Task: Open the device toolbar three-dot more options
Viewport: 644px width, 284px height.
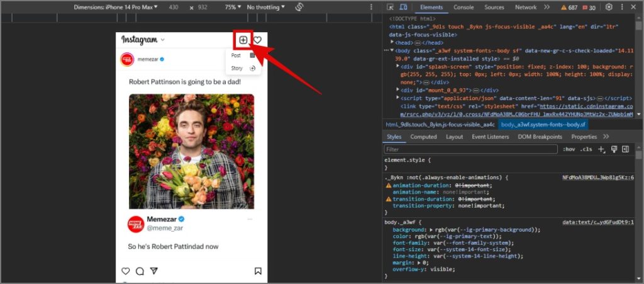Action: click(371, 7)
